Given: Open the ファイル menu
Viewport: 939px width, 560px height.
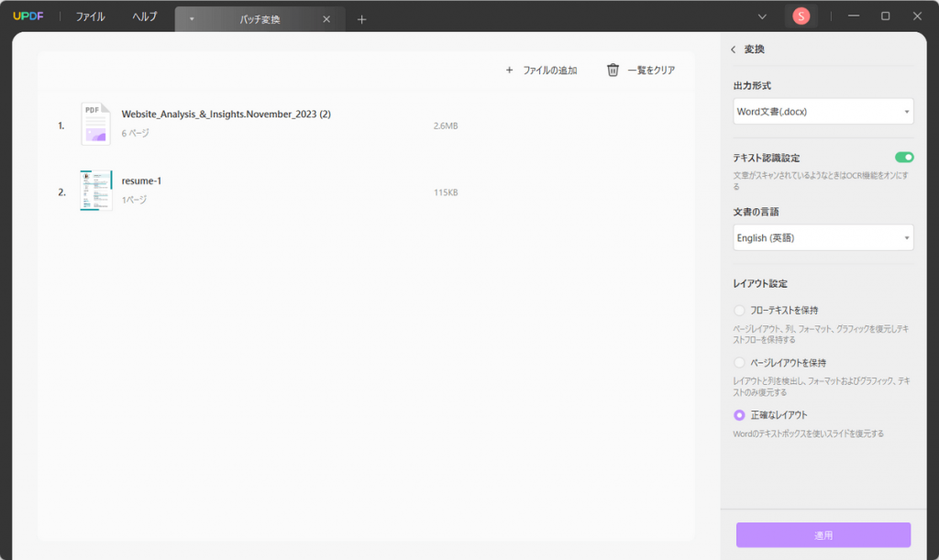Looking at the screenshot, I should coord(90,16).
